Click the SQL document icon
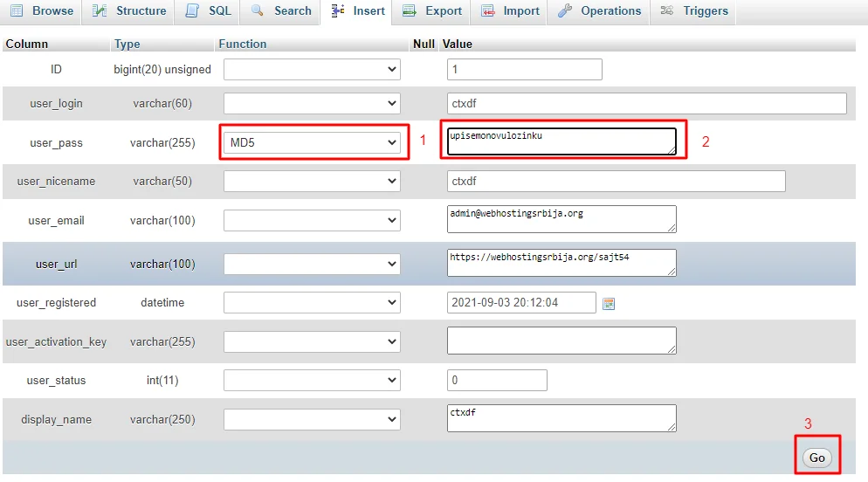 pyautogui.click(x=192, y=10)
